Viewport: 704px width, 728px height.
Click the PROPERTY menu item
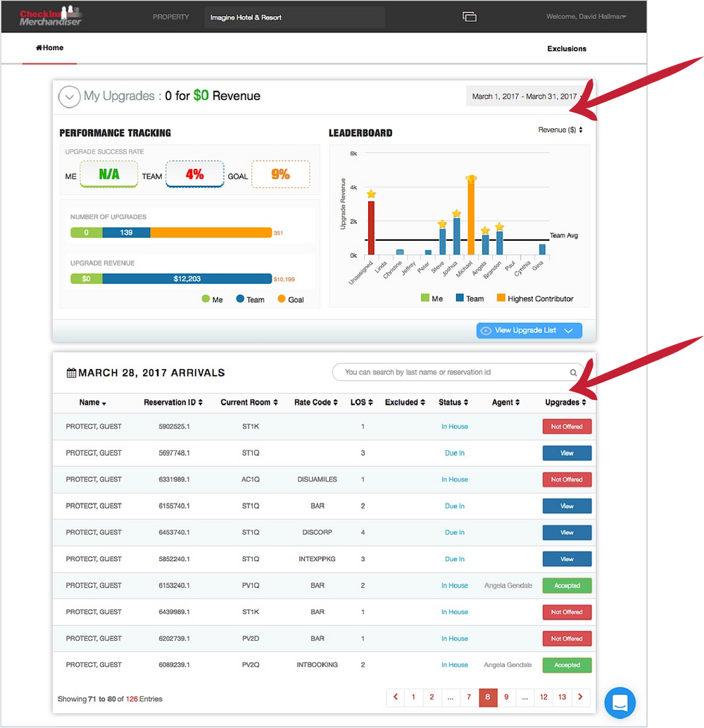tap(170, 15)
